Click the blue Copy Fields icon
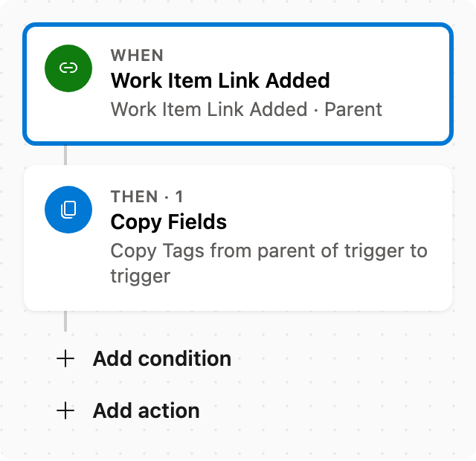476x461 pixels. [68, 210]
